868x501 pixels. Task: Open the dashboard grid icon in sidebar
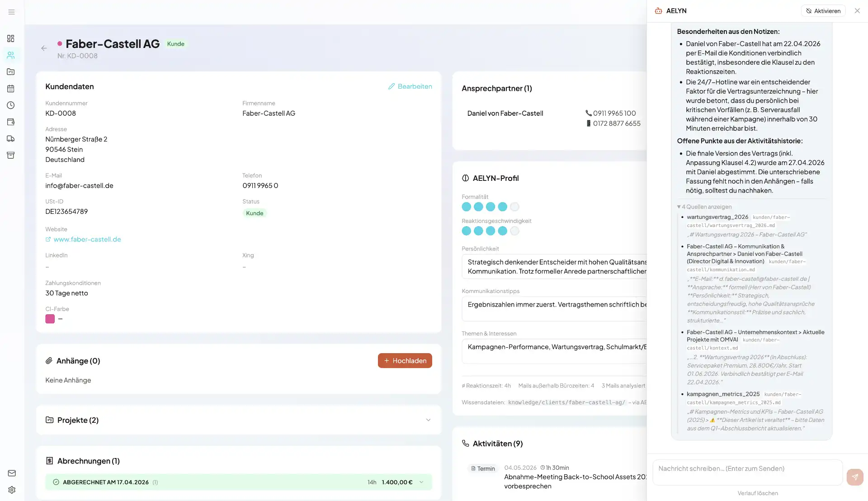click(11, 38)
